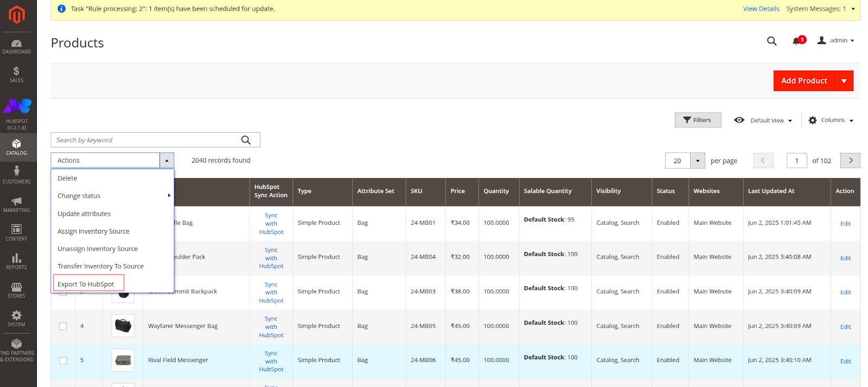This screenshot has width=868, height=387.
Task: Open the Content menu in the sidebar
Action: (16, 233)
